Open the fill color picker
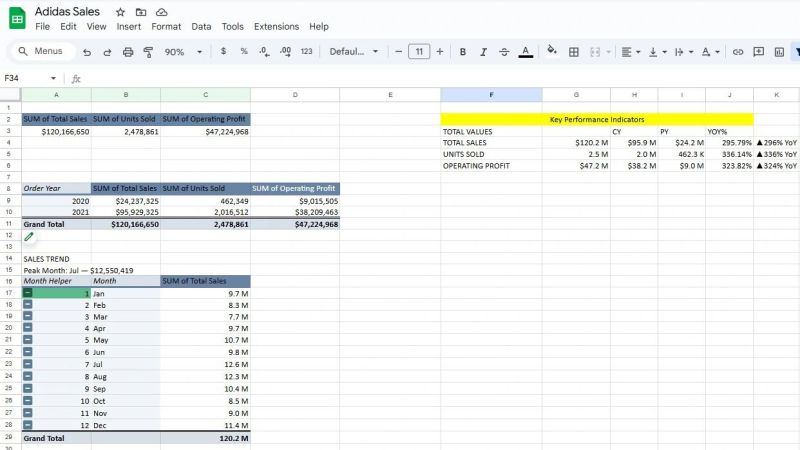800x450 pixels. 552,51
